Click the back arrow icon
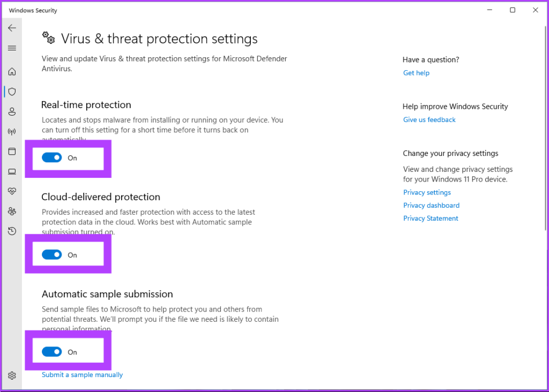Image resolution: width=549 pixels, height=392 pixels. pyautogui.click(x=12, y=28)
